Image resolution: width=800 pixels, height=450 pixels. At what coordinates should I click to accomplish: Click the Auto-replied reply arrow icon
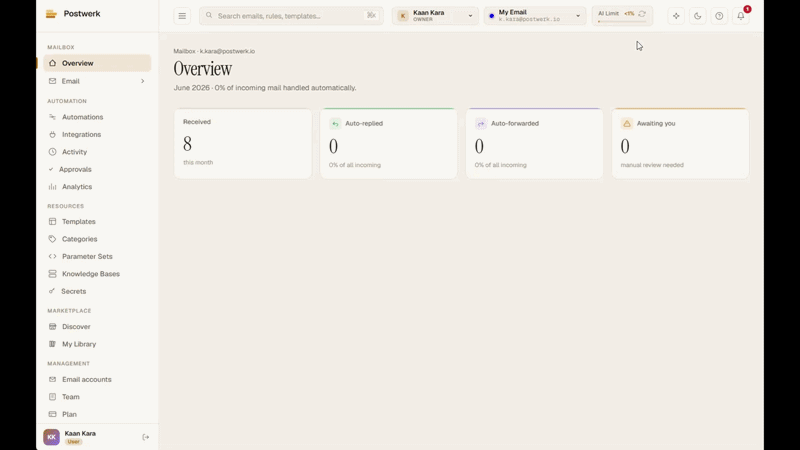pyautogui.click(x=335, y=123)
